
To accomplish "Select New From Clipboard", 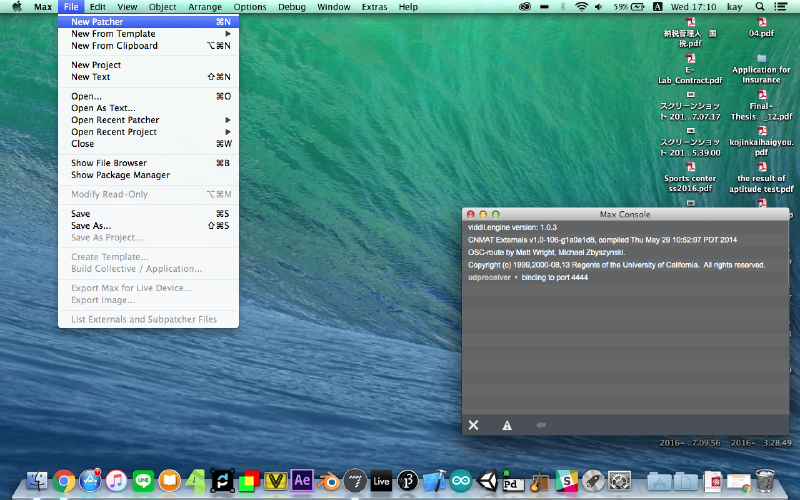I will 148,46.
